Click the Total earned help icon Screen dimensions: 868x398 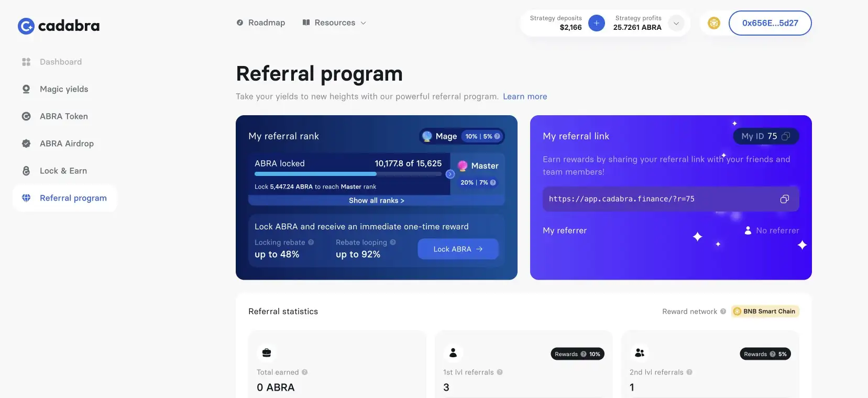(304, 372)
